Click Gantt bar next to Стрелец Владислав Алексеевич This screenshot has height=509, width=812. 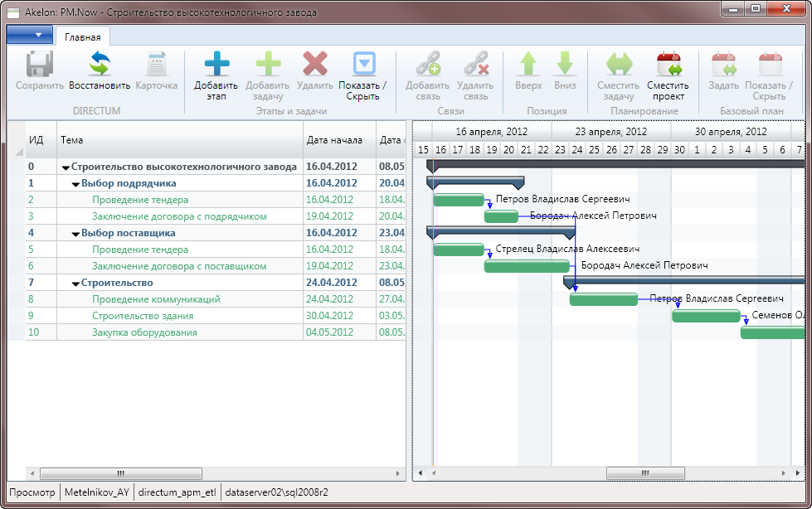pos(459,250)
